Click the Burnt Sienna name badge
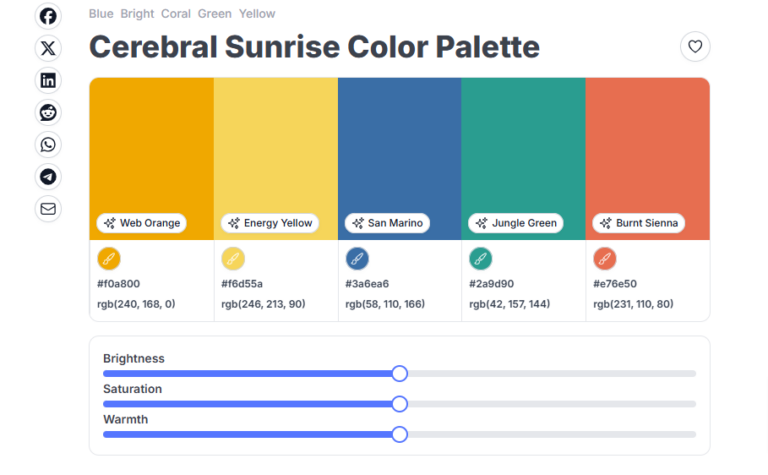 [x=638, y=223]
